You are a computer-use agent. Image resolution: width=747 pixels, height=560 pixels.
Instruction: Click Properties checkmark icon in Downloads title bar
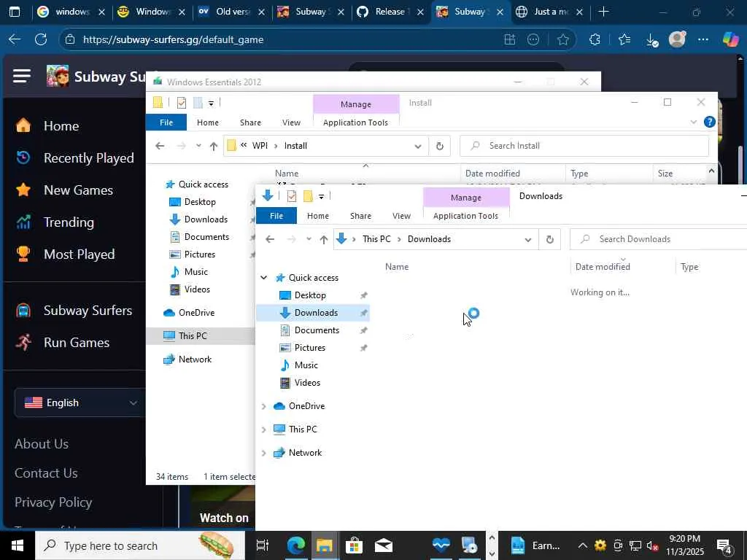pyautogui.click(x=292, y=196)
